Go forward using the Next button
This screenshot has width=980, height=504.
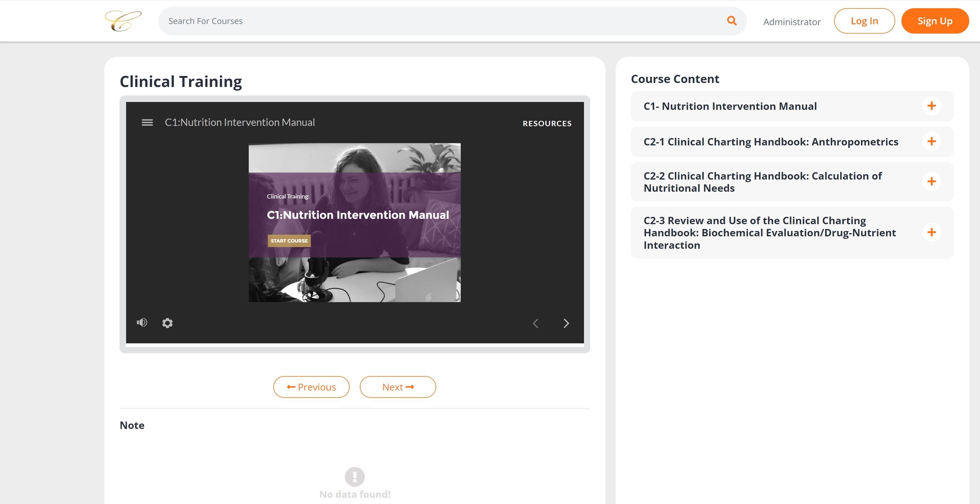pyautogui.click(x=397, y=387)
